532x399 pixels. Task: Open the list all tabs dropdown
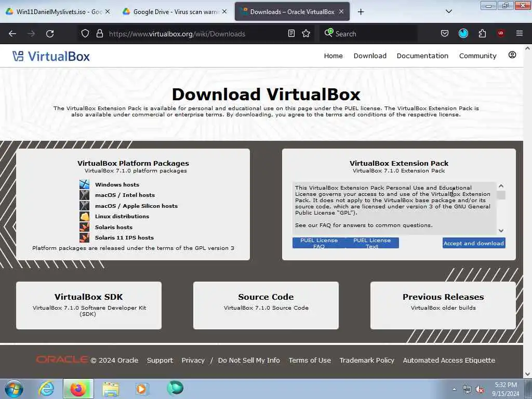(x=448, y=11)
